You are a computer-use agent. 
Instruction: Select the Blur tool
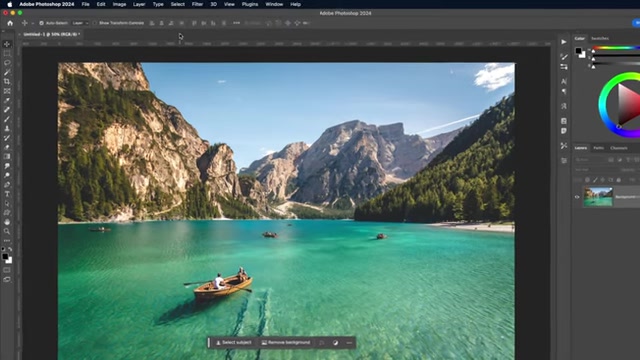pos(7,166)
